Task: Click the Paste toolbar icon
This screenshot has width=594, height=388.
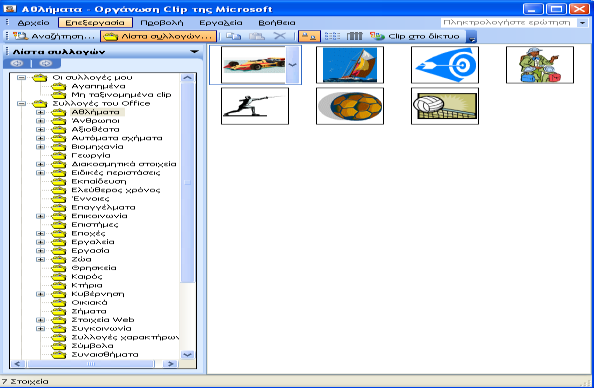Action: click(x=256, y=36)
